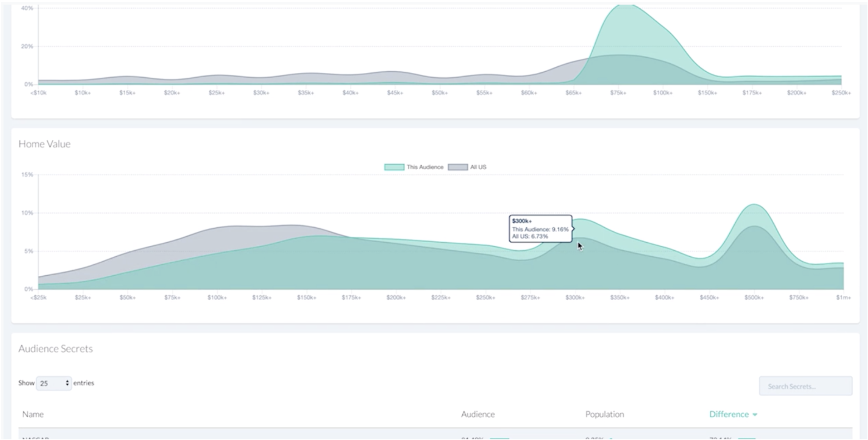Sort table by Difference column
This screenshot has width=868, height=440.
click(729, 414)
